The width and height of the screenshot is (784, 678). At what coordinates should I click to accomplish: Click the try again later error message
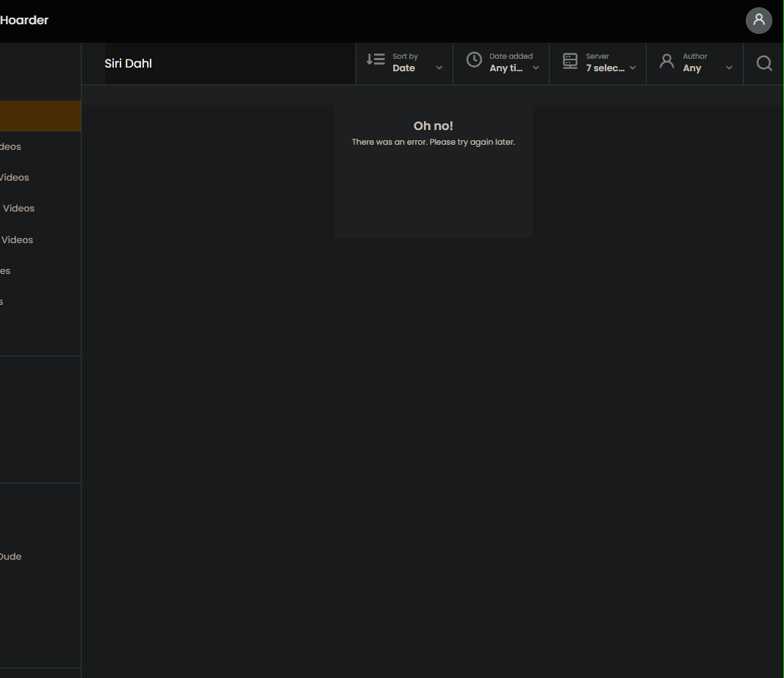coord(433,142)
